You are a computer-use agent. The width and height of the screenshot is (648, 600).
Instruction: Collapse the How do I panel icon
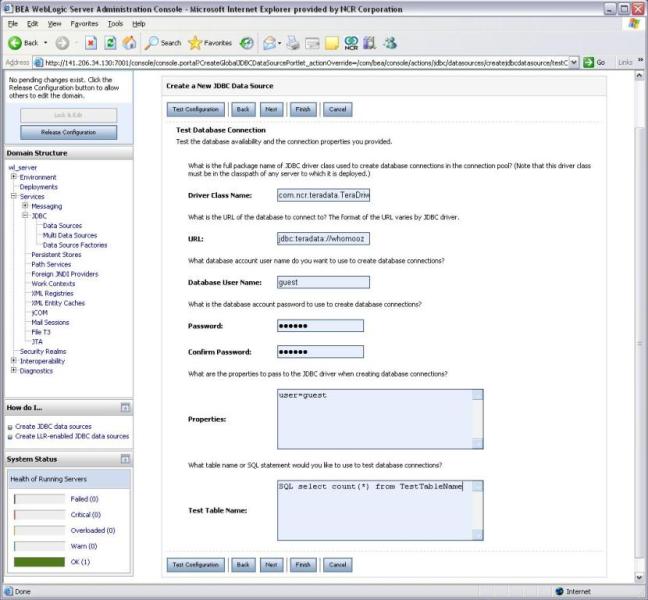[125, 408]
